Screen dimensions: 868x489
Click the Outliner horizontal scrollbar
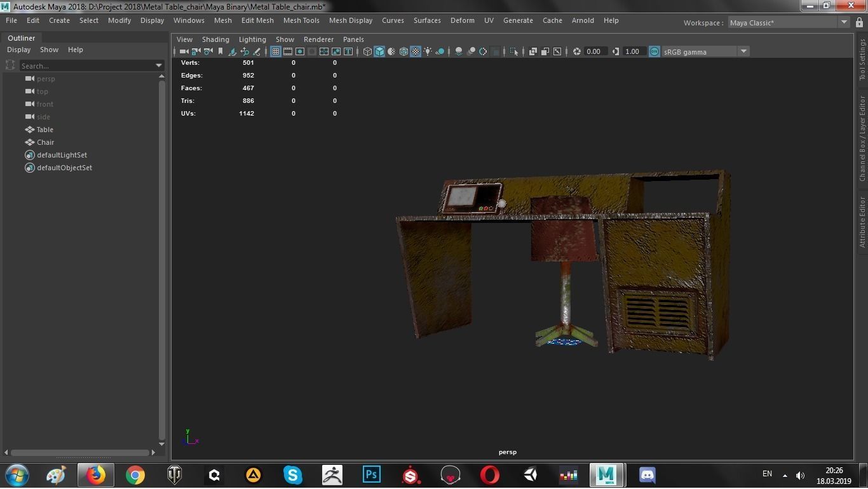coord(80,452)
